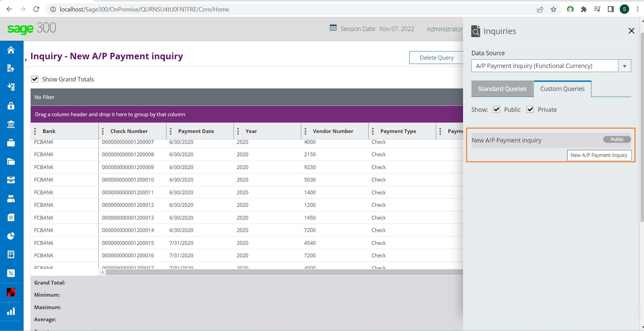Click the Inquiries panel vertical scrollbar
The width and height of the screenshot is (644, 331).
642,128
